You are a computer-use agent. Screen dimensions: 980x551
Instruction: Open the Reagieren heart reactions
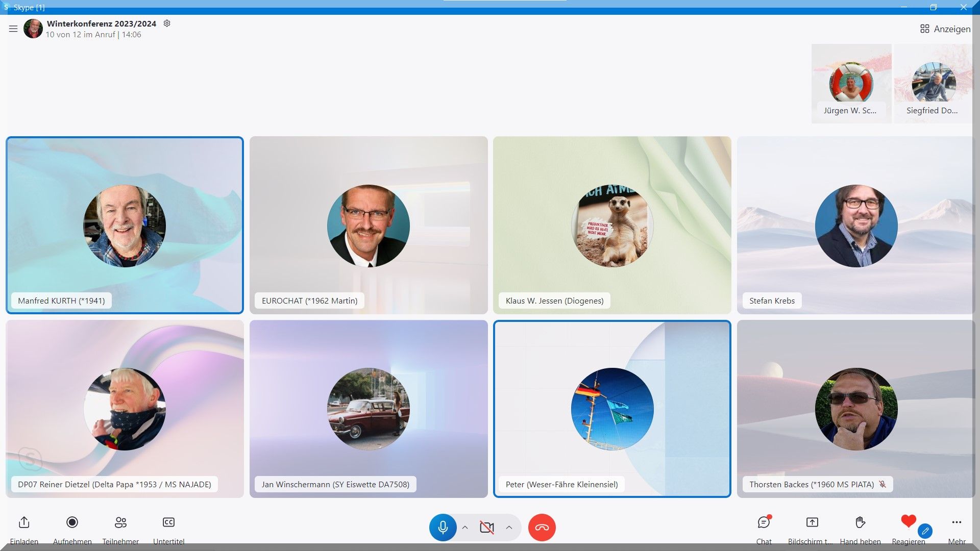(908, 521)
